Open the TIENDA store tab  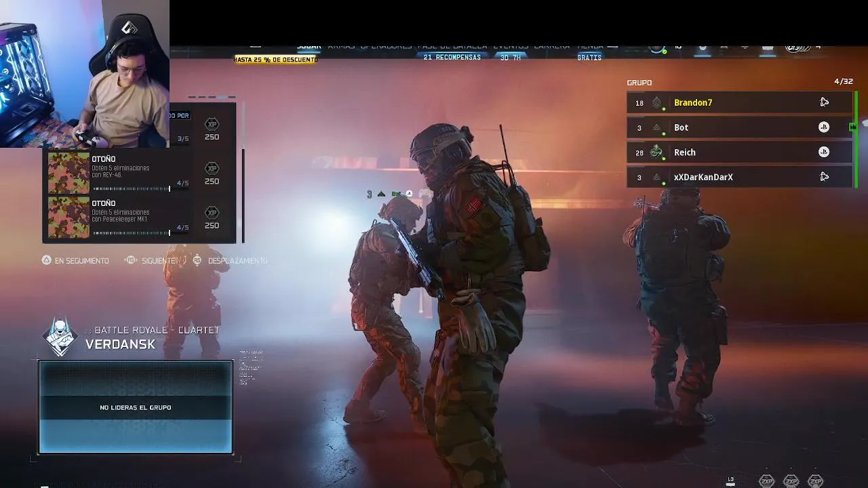(590, 47)
